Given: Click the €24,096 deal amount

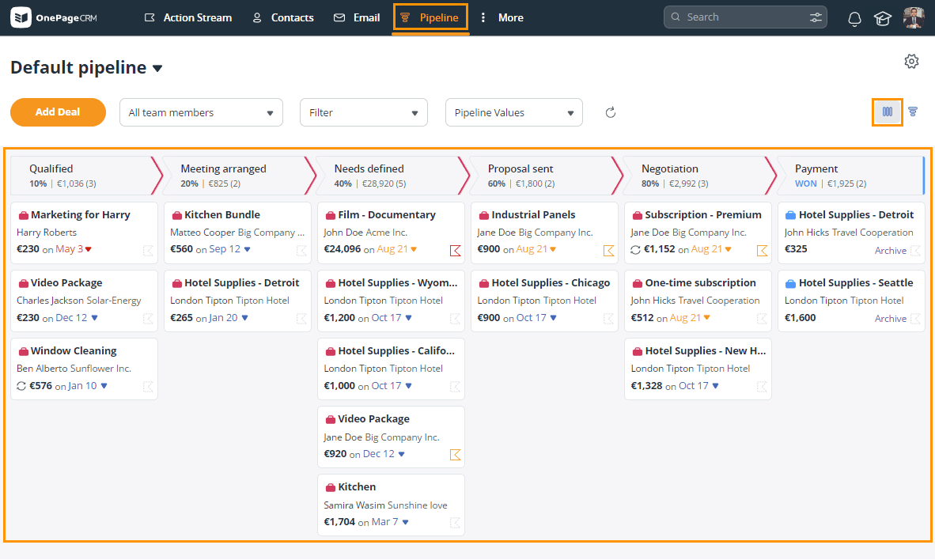Looking at the screenshot, I should [x=343, y=249].
